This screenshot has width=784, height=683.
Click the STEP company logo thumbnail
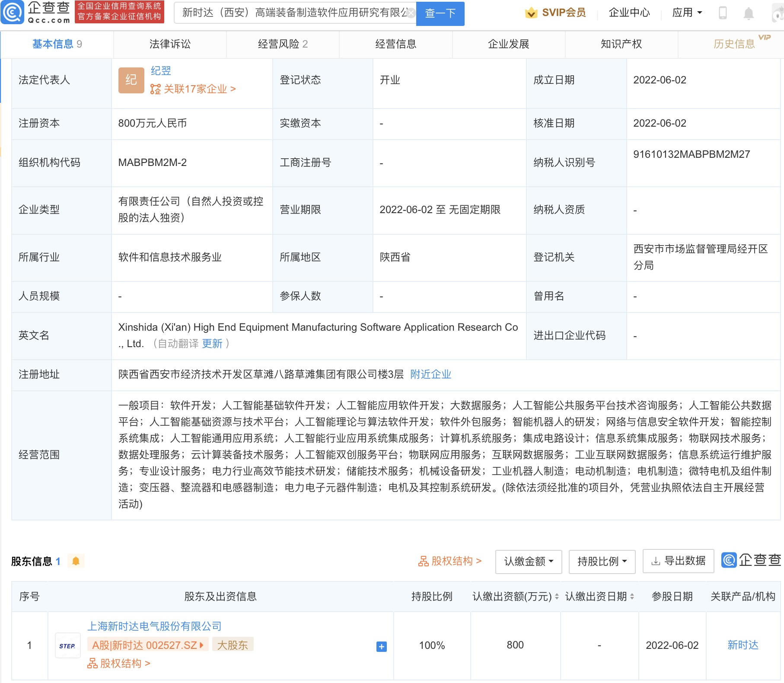[68, 646]
